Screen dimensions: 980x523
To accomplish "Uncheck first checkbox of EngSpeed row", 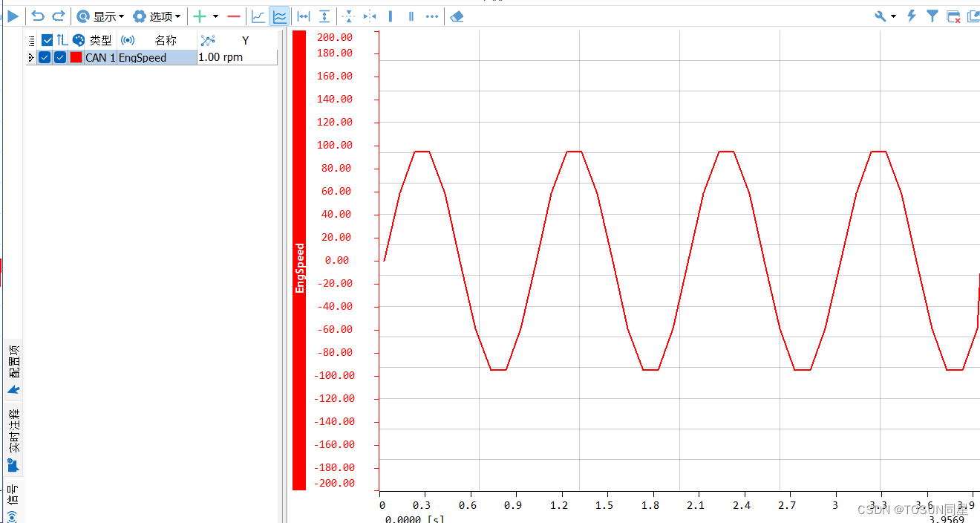I will pos(45,57).
